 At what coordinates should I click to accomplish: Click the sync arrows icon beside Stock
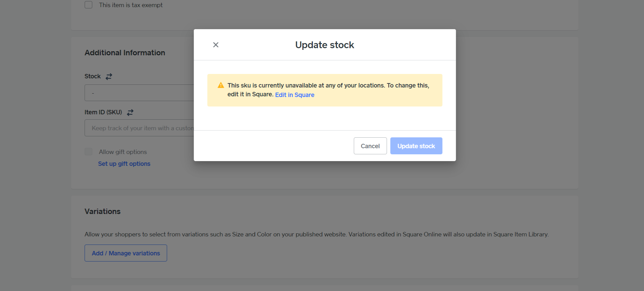(x=109, y=77)
